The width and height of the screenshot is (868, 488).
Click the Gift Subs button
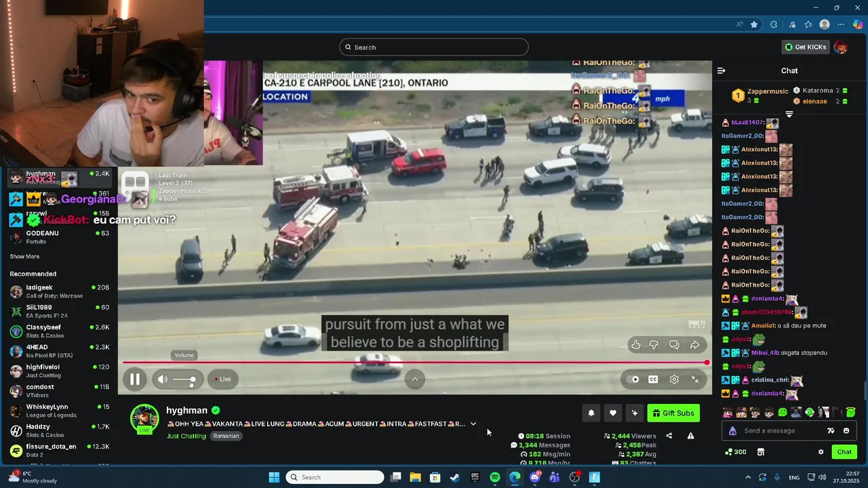coord(673,413)
